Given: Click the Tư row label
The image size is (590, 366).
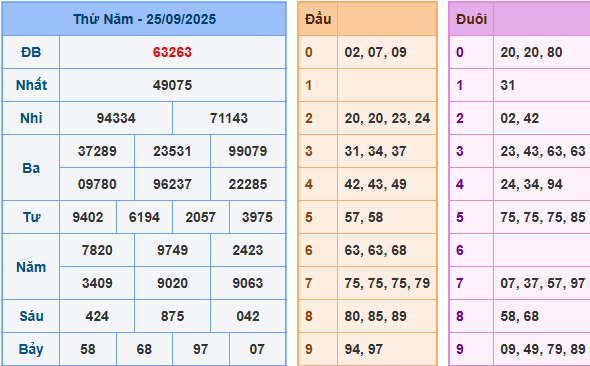Looking at the screenshot, I should 31,217.
